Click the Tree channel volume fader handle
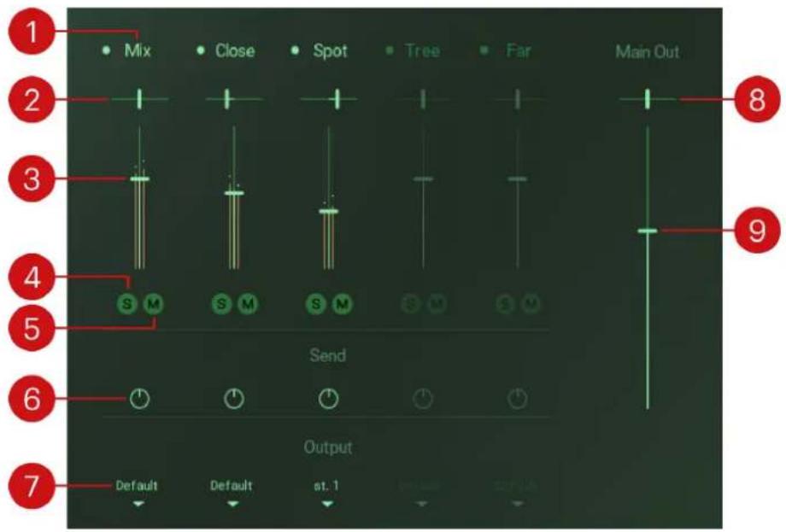Viewport: 786px width, 532px height. pos(423,178)
